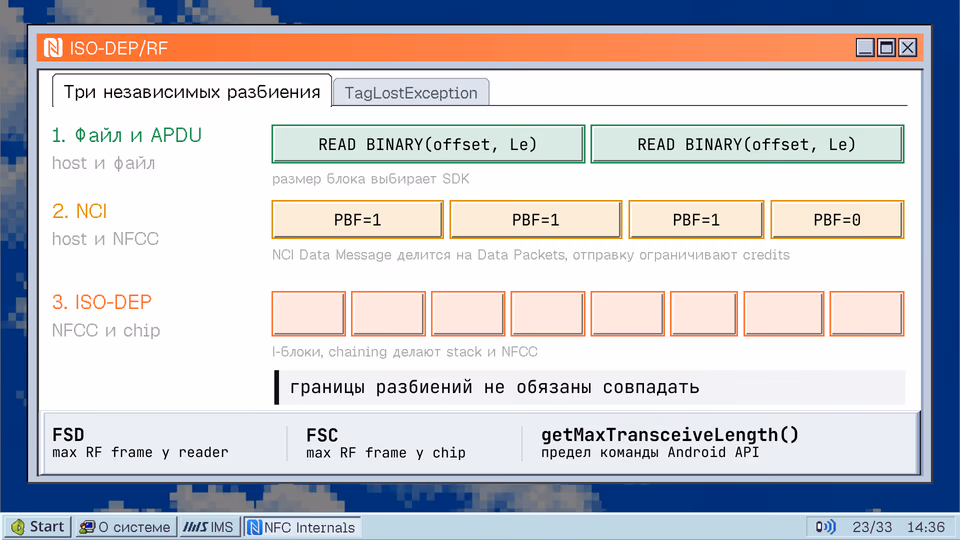Image resolution: width=960 pixels, height=540 pixels.
Task: Click the границы разбиений не обязаны совпадать callout
Action: (x=590, y=388)
